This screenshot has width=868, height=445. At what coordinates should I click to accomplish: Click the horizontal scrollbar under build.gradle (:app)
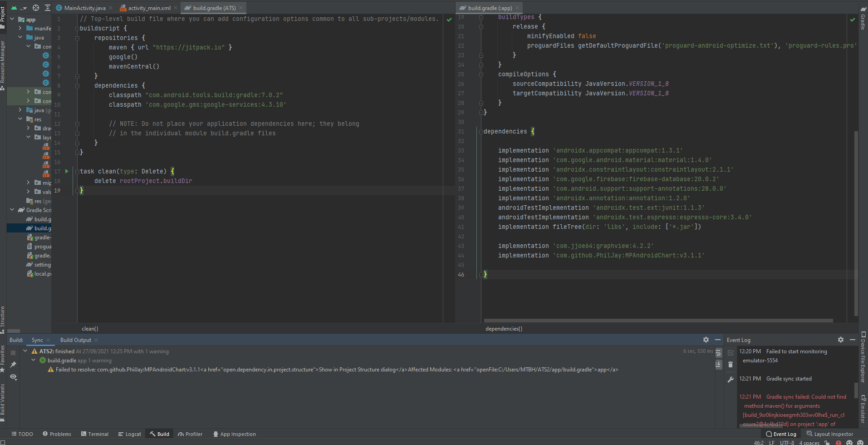tap(658, 321)
